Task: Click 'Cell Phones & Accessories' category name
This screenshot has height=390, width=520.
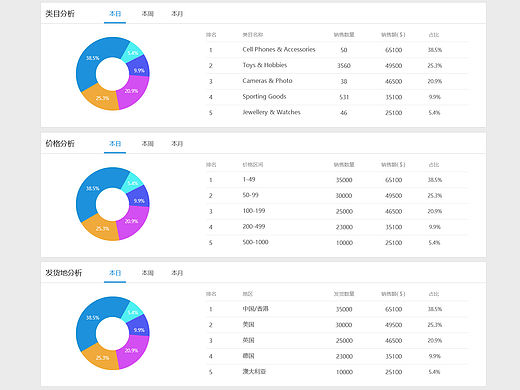Action: (x=279, y=49)
